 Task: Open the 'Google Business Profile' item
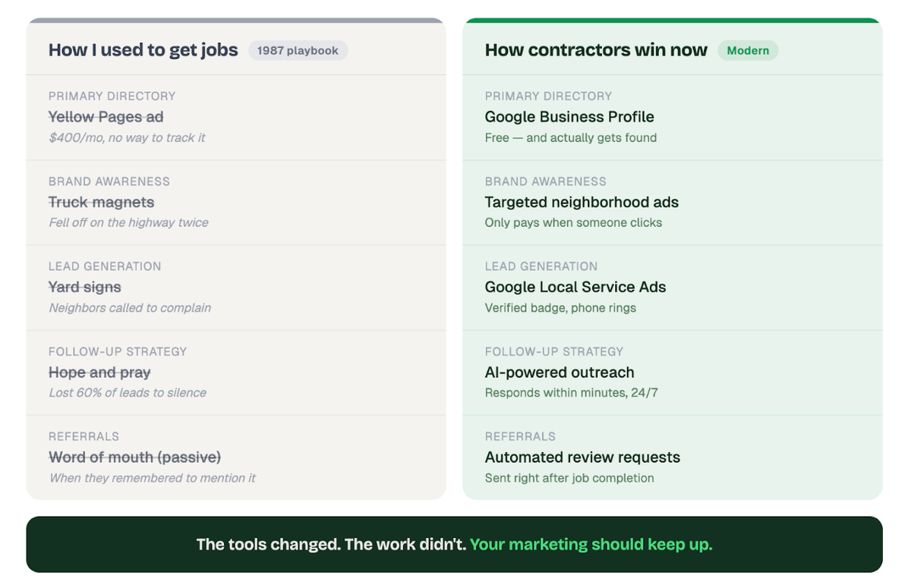tap(569, 117)
